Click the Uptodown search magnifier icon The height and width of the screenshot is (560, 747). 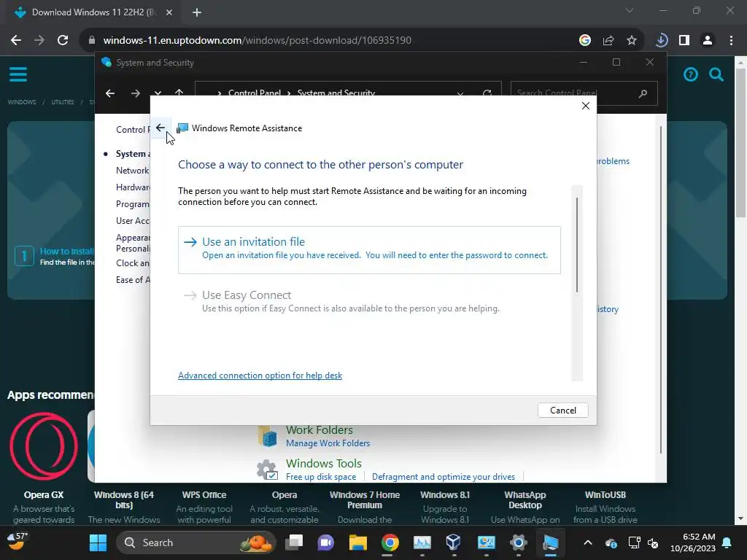[716, 74]
